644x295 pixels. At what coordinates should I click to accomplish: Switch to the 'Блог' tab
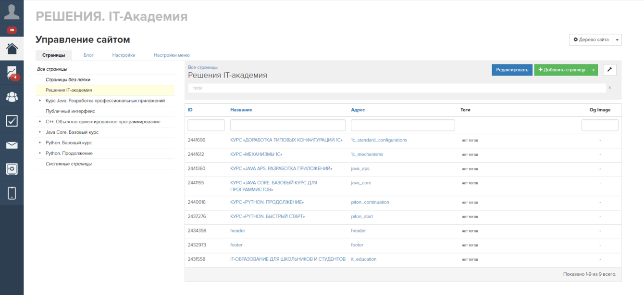pyautogui.click(x=88, y=55)
